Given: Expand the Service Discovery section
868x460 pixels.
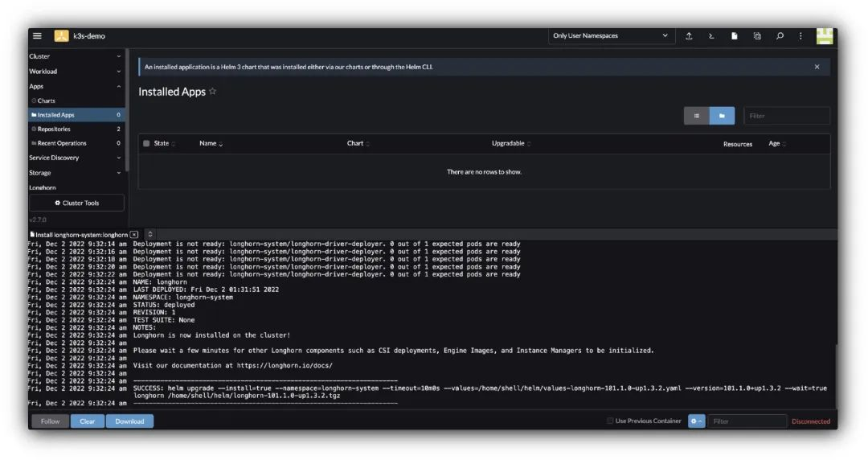Looking at the screenshot, I should pyautogui.click(x=76, y=158).
